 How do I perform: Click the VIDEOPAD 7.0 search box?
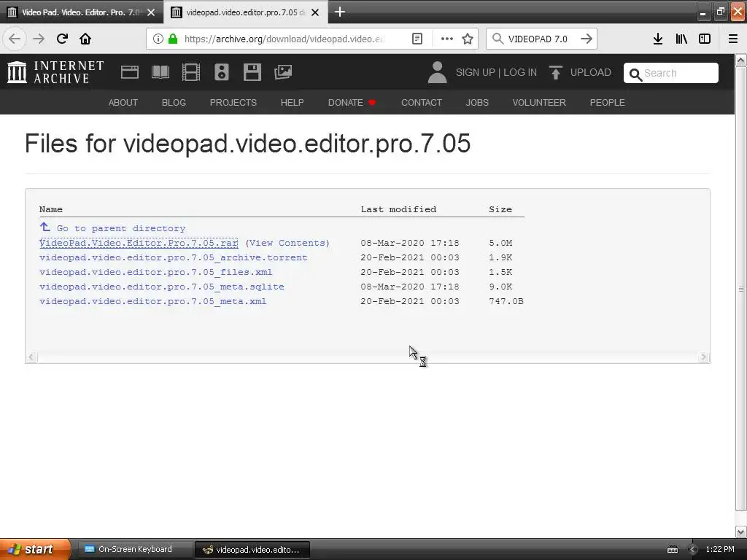click(542, 39)
